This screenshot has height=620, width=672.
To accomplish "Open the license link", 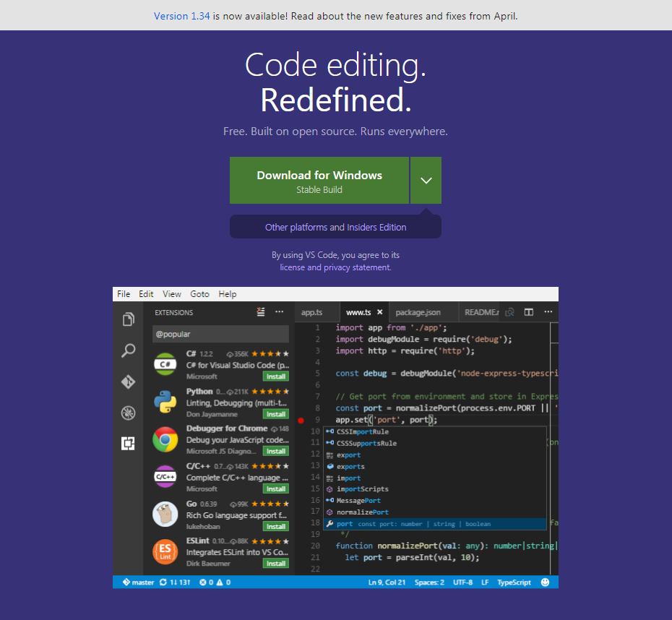I will pos(293,267).
